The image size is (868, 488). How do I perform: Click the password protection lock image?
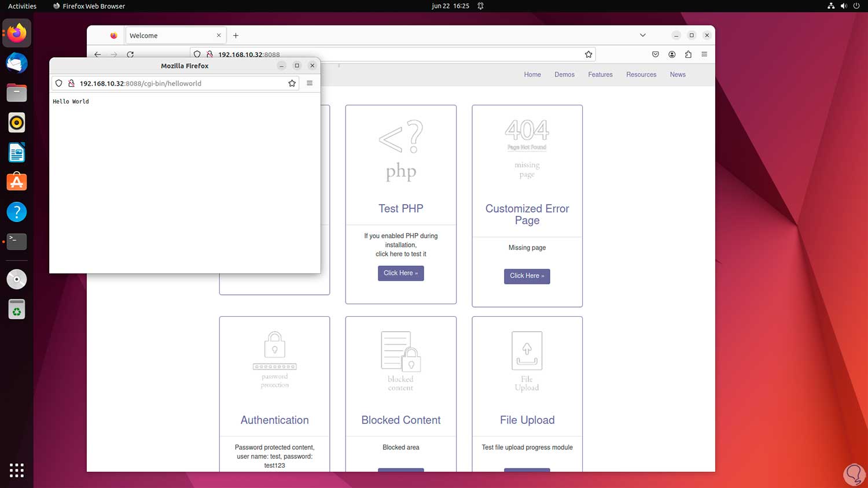[x=275, y=360]
